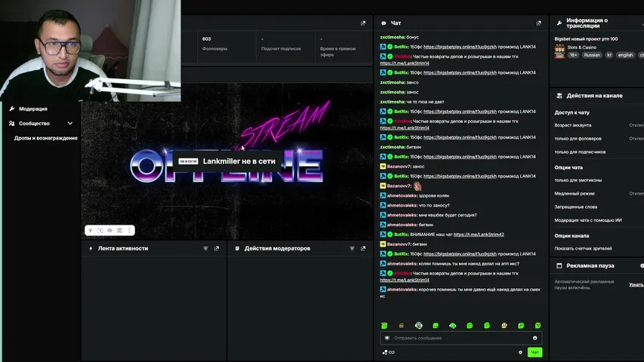This screenshot has height=362, width=644.
Task: Click Bazanovv7's face emoji message
Action: [418, 186]
